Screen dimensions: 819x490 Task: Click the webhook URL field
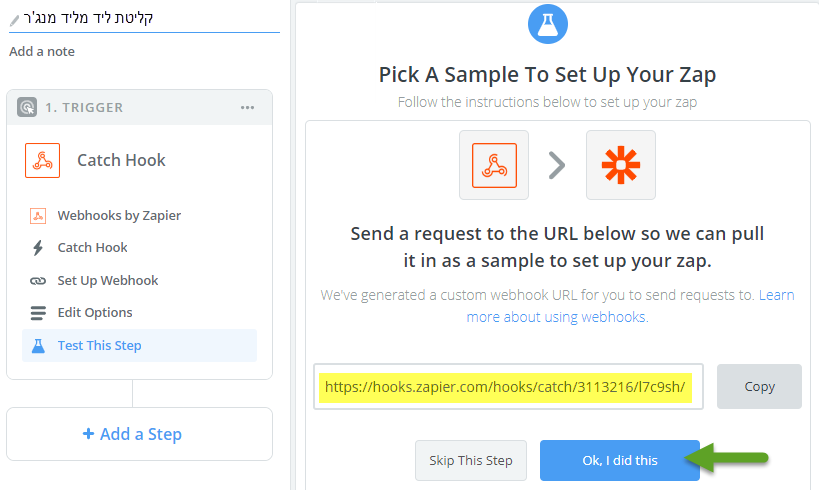coord(508,387)
